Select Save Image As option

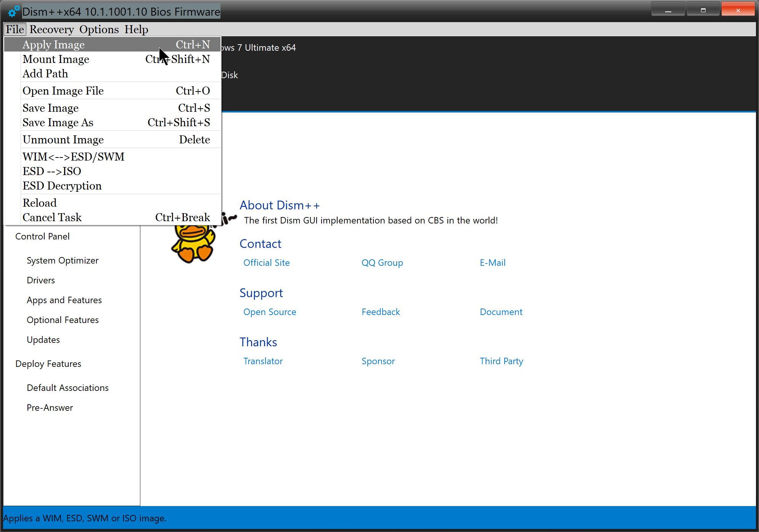pos(58,122)
